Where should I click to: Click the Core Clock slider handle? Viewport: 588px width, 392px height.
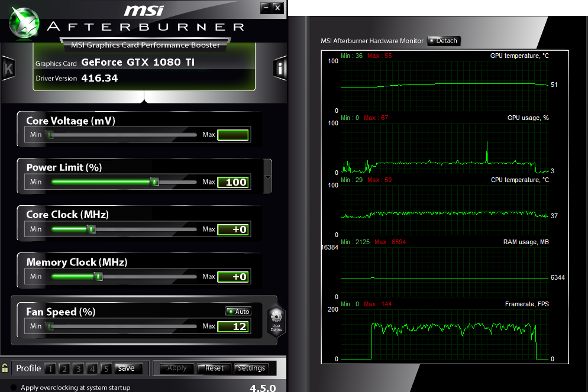[91, 229]
